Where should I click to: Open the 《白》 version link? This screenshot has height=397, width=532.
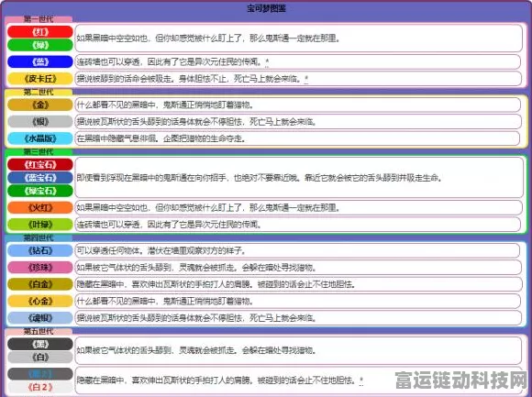tap(40, 357)
